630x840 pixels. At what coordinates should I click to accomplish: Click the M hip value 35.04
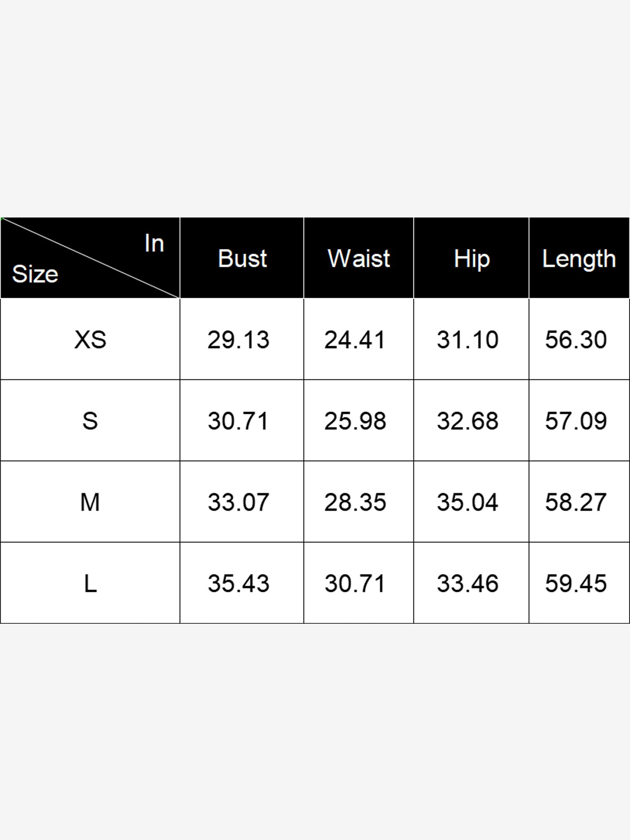(467, 502)
